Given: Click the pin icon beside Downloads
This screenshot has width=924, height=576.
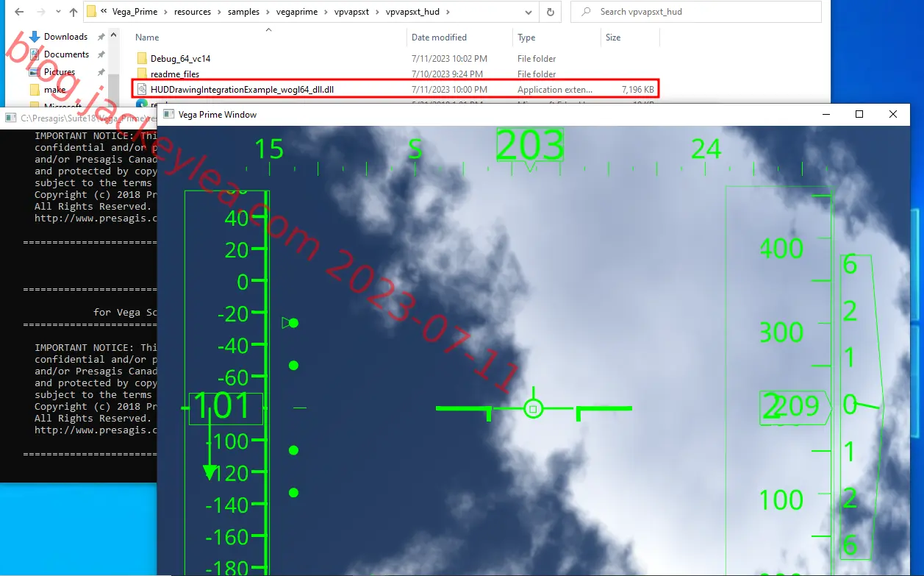Looking at the screenshot, I should pos(101,37).
